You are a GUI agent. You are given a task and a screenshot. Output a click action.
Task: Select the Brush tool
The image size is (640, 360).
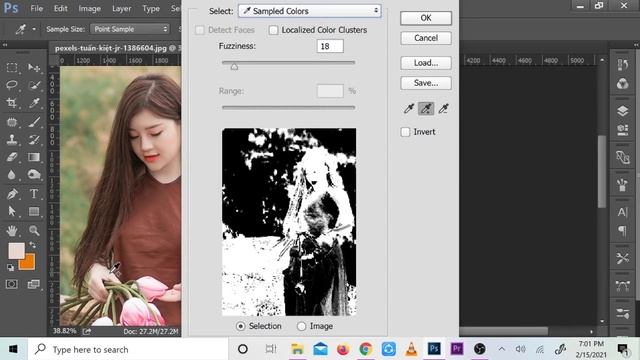coord(34,122)
